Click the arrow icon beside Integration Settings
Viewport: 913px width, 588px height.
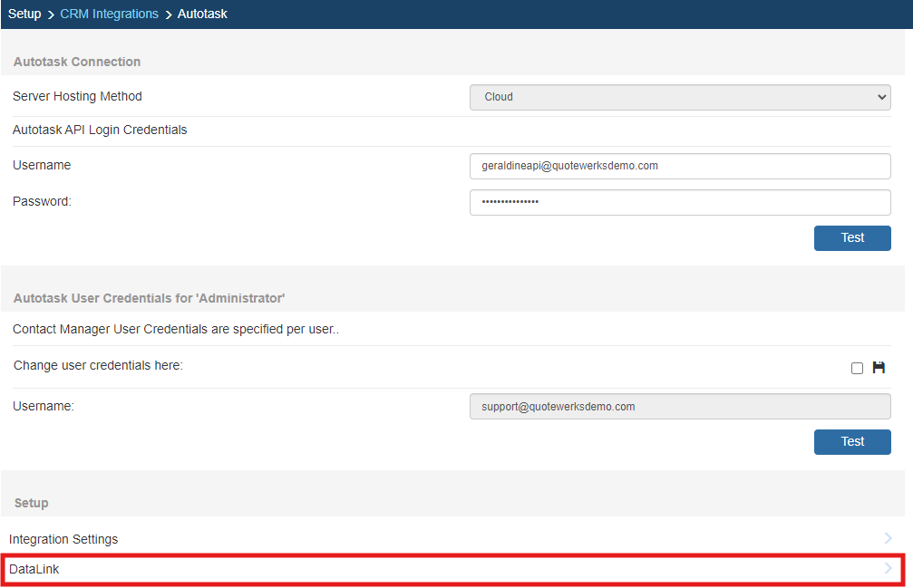[x=888, y=539]
